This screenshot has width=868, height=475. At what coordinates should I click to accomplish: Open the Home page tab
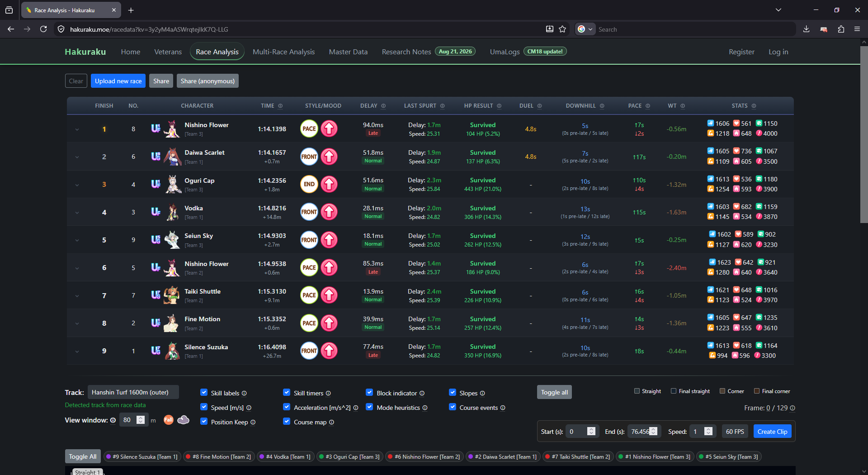click(x=131, y=52)
